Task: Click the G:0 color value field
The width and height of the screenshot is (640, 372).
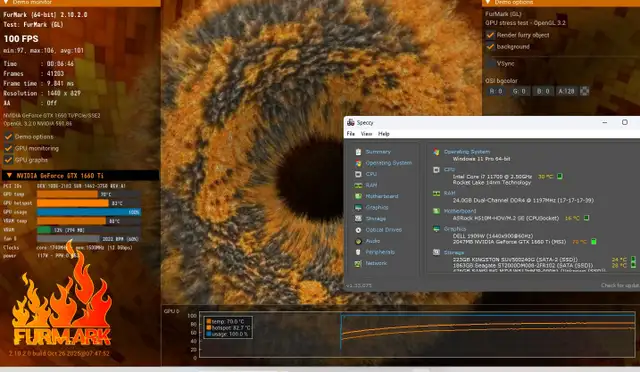Action: point(519,91)
